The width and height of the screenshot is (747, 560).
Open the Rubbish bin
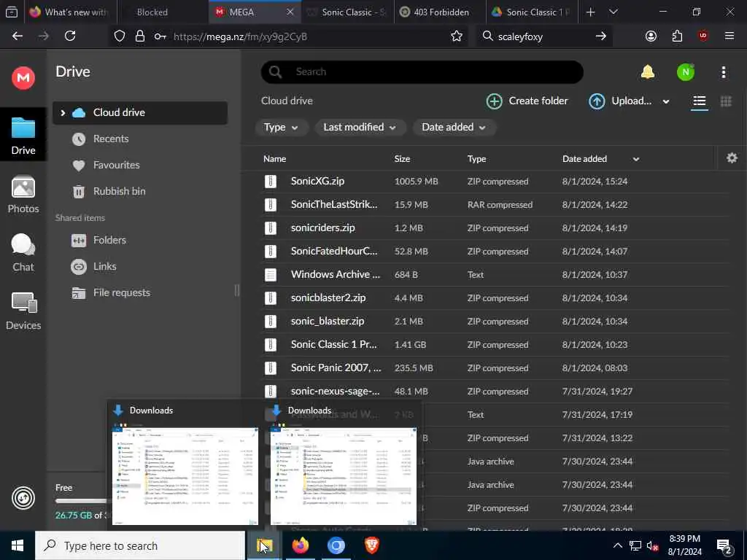pyautogui.click(x=139, y=191)
